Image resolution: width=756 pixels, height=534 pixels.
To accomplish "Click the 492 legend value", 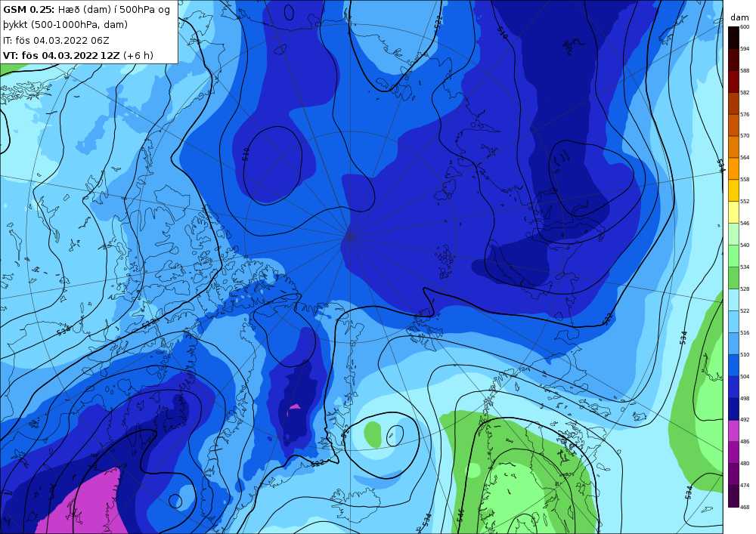I will click(745, 419).
